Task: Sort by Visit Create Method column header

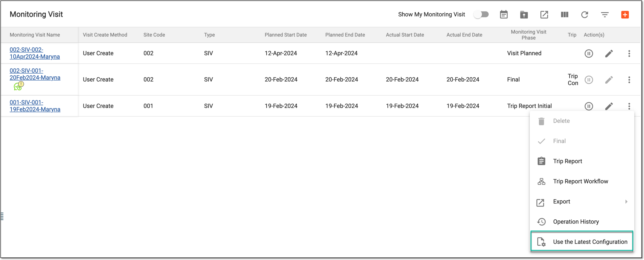Action: [105, 35]
